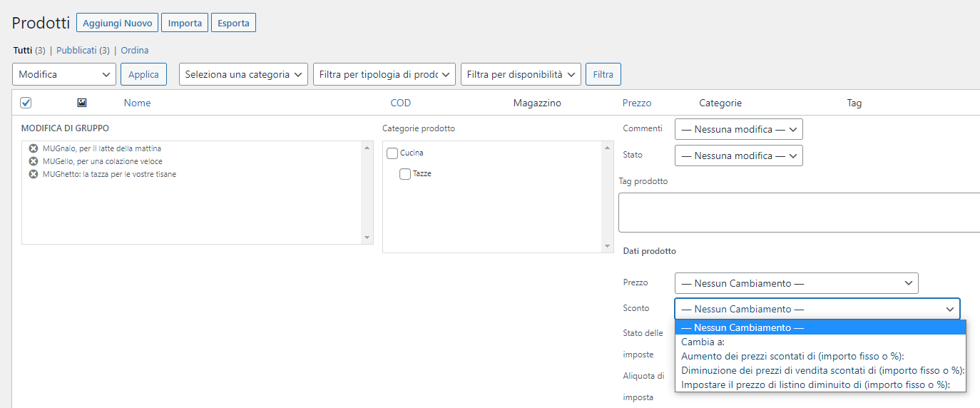Open the Seleziona una categoria dropdown
Image resolution: width=980 pixels, height=408 pixels.
point(243,74)
